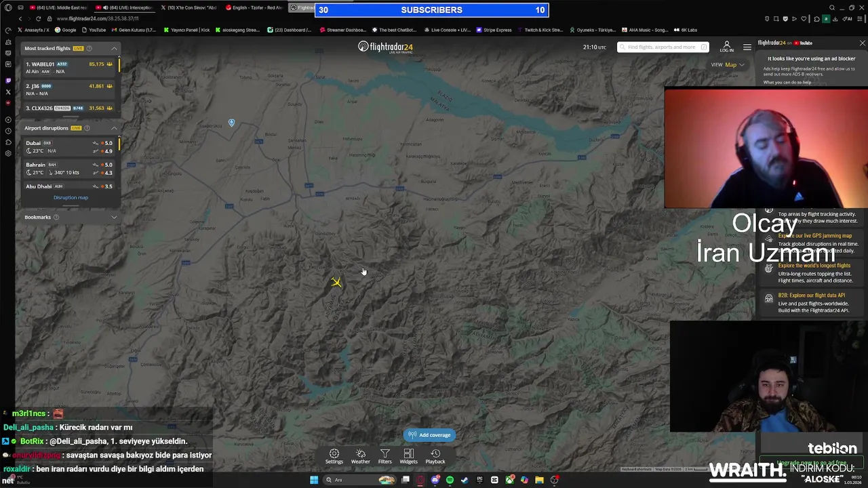Open File Explorer from the taskbar
The image size is (868, 488).
539,480
